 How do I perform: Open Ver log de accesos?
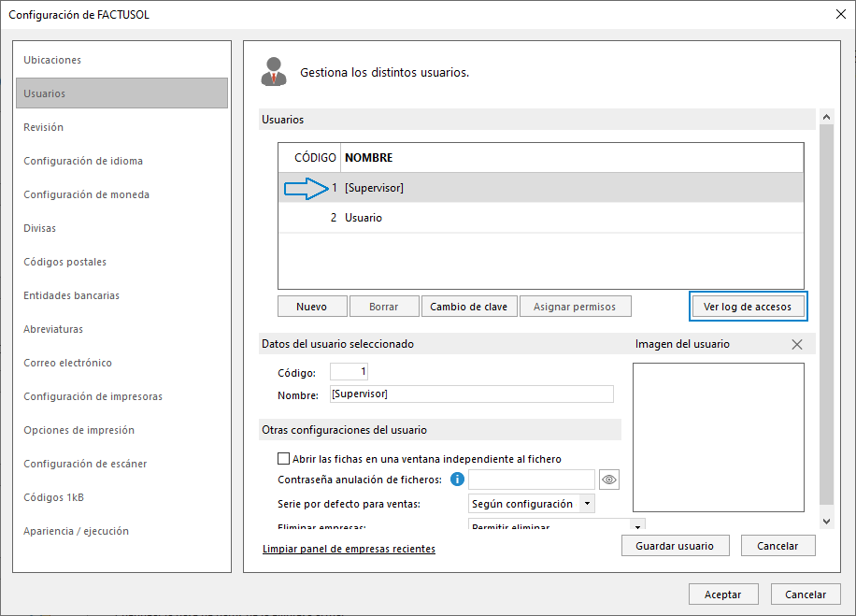coord(748,307)
